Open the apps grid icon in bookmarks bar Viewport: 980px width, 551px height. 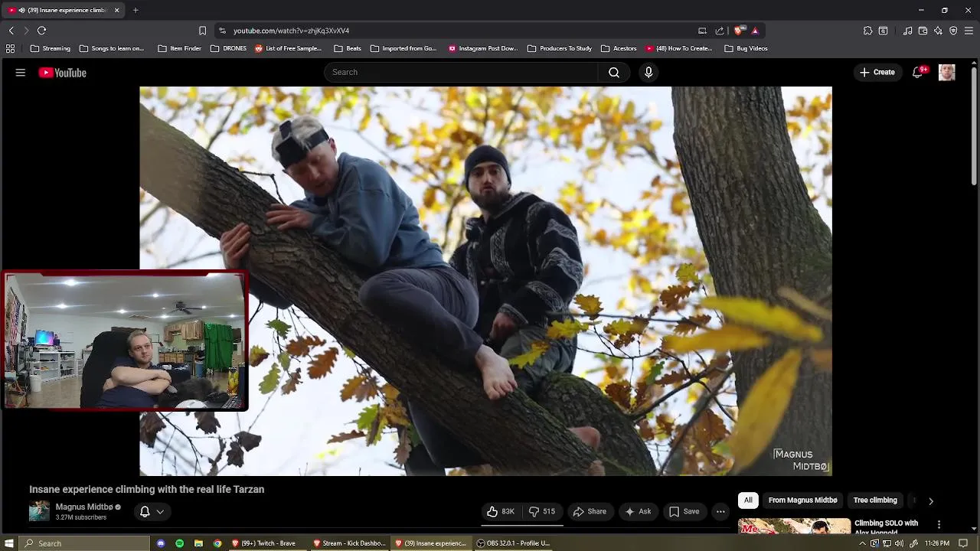tap(10, 48)
